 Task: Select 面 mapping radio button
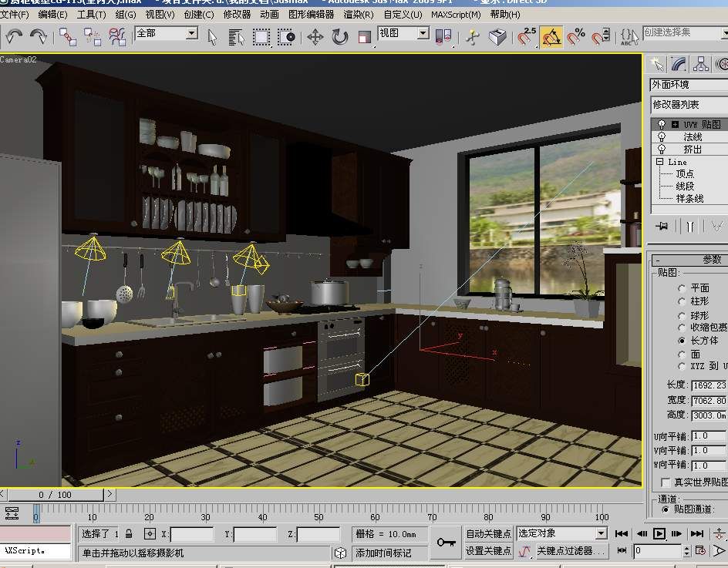[682, 355]
